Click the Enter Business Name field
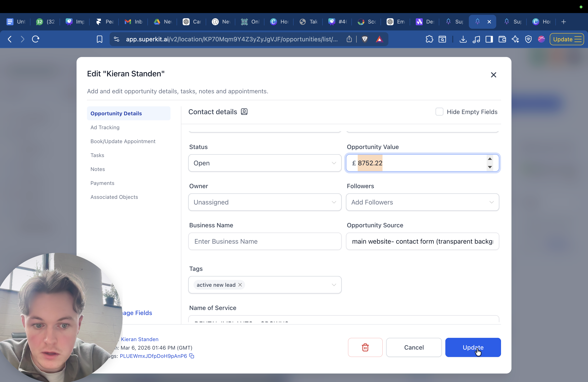The width and height of the screenshot is (588, 382). pos(265,241)
